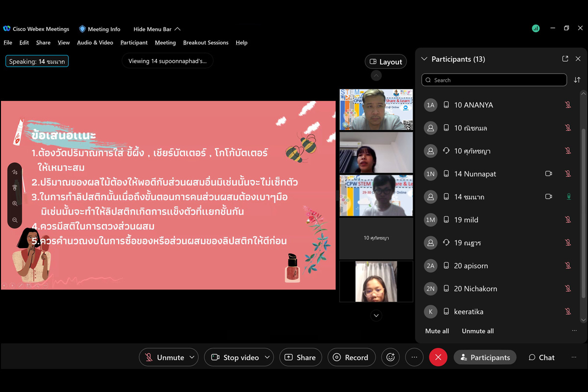This screenshot has width=588, height=392.
Task: Open more options in the bottom control bar
Action: coord(414,357)
